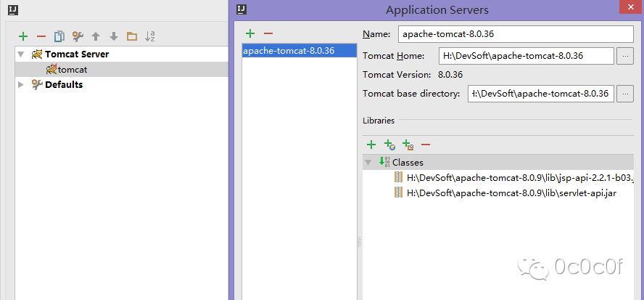Copy the selected run configuration

[x=59, y=36]
